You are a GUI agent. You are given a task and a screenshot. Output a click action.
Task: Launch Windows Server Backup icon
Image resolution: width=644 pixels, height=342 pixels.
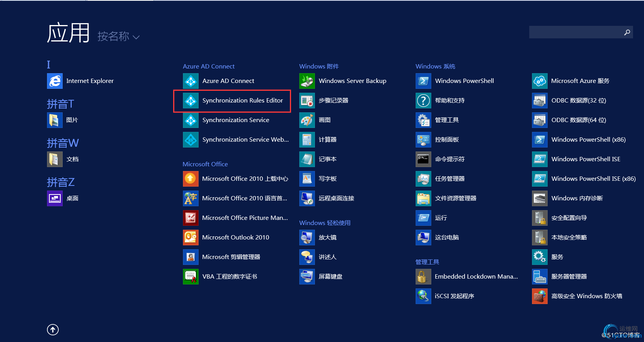point(307,81)
